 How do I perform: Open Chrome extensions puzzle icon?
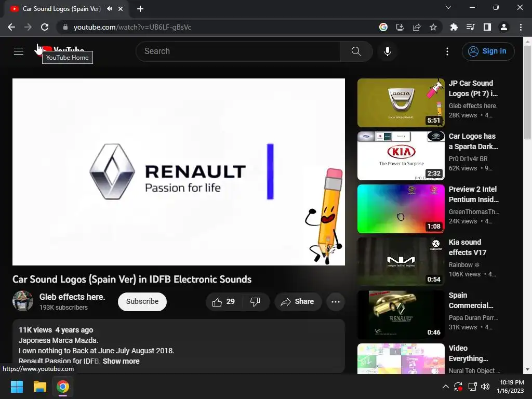454,27
